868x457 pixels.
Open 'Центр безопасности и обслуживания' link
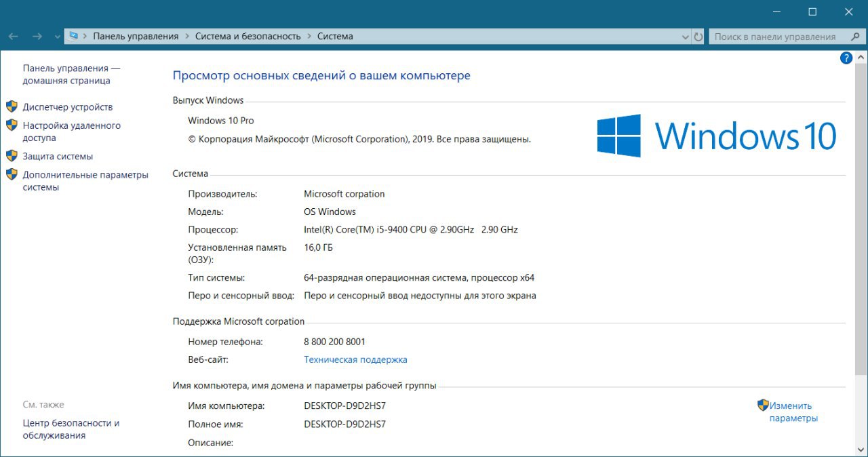[71, 429]
